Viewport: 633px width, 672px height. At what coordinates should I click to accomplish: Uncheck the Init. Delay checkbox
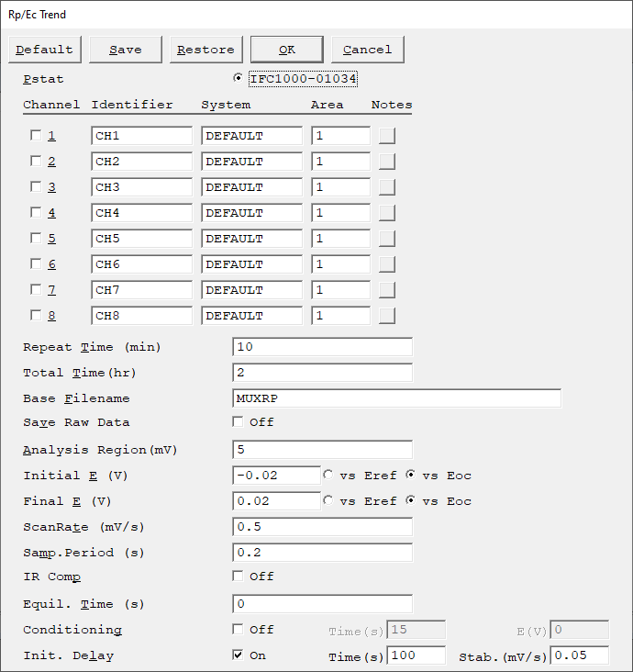click(238, 655)
